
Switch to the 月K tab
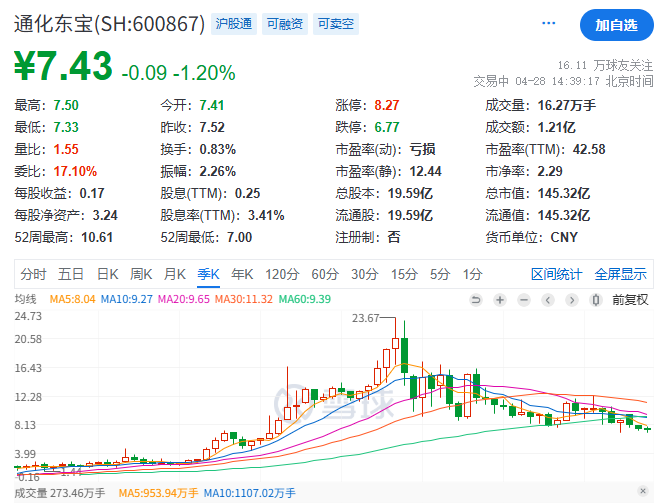[175, 274]
